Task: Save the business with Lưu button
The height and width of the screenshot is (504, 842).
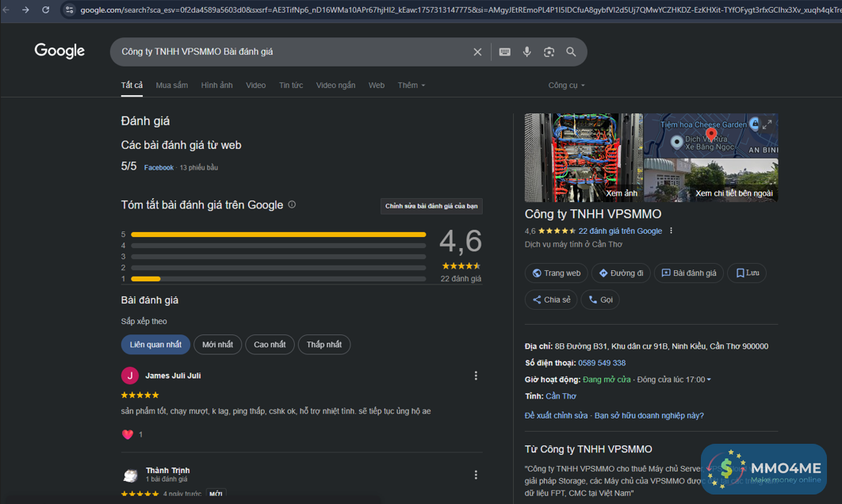Action: point(747,273)
